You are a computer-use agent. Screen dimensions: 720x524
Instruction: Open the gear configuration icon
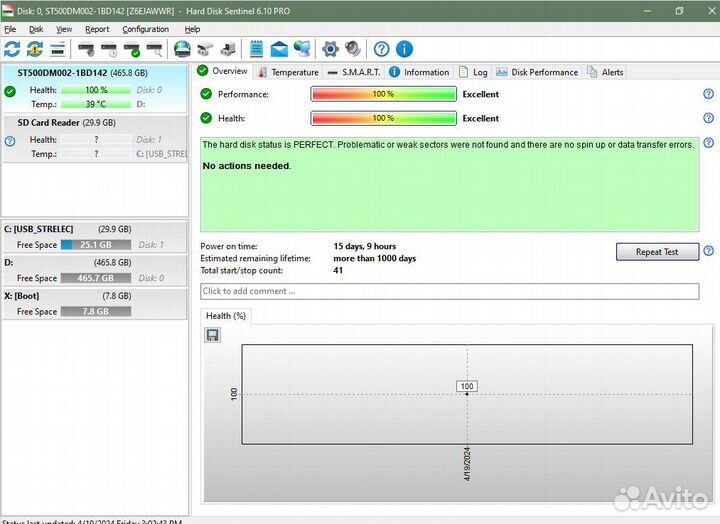tap(330, 49)
